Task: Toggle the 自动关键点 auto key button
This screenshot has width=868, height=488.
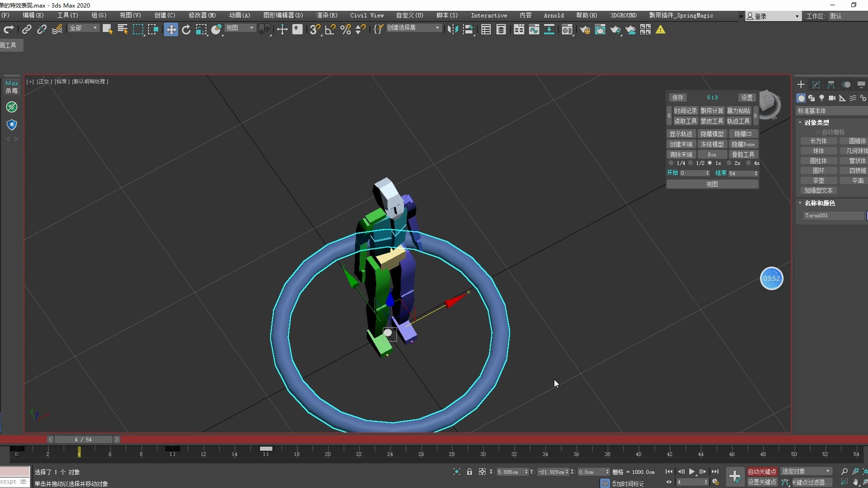Action: pos(762,472)
